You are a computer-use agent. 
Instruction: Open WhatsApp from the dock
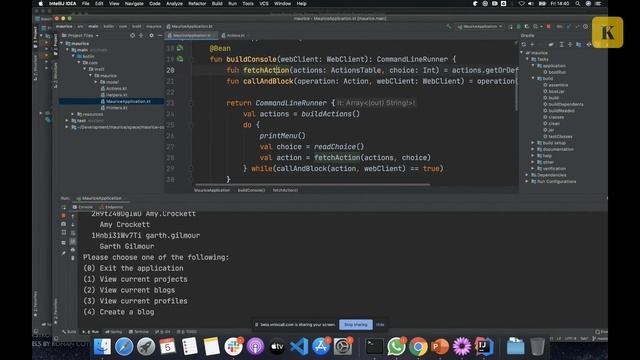(396, 347)
